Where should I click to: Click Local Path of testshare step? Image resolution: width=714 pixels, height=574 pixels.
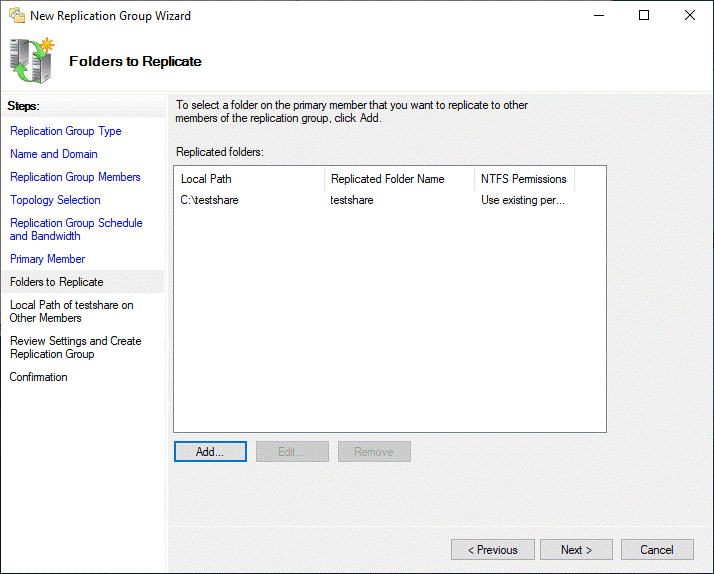pyautogui.click(x=71, y=311)
